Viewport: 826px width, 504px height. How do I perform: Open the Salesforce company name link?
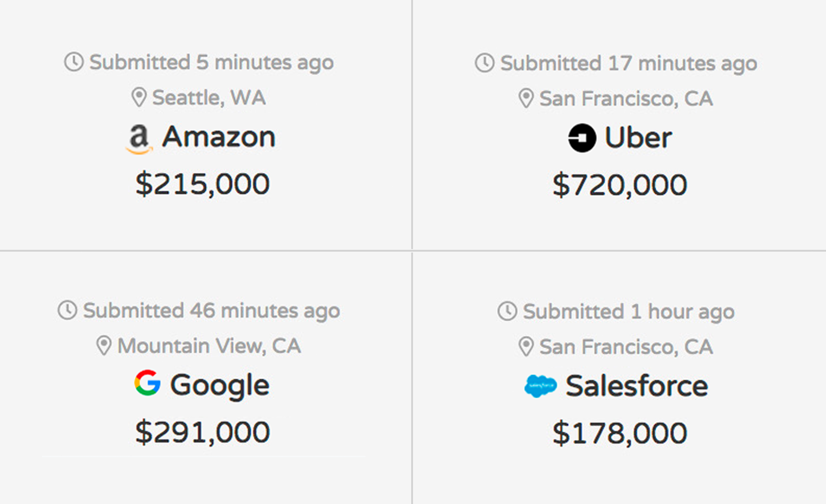(x=637, y=386)
